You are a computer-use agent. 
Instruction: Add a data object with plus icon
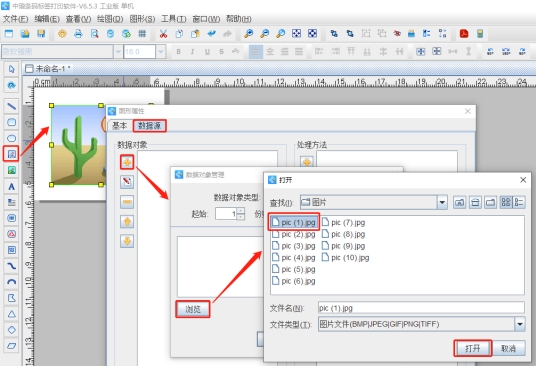(x=127, y=162)
